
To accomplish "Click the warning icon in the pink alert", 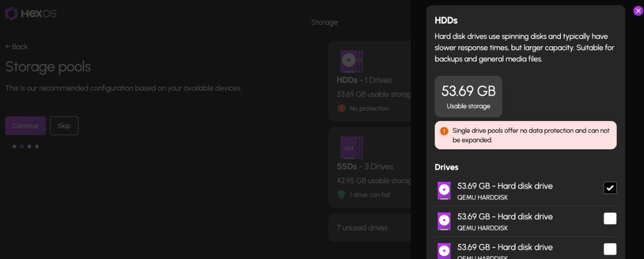I will point(444,131).
